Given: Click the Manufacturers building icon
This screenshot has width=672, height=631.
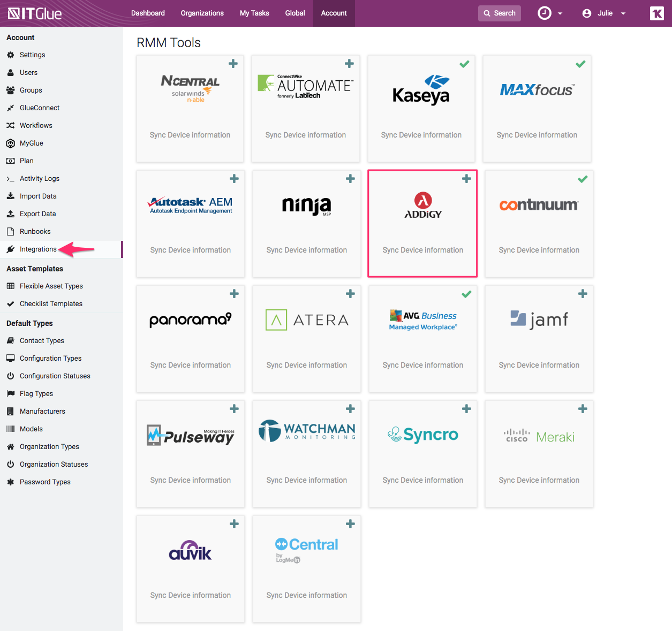Looking at the screenshot, I should [x=10, y=412].
